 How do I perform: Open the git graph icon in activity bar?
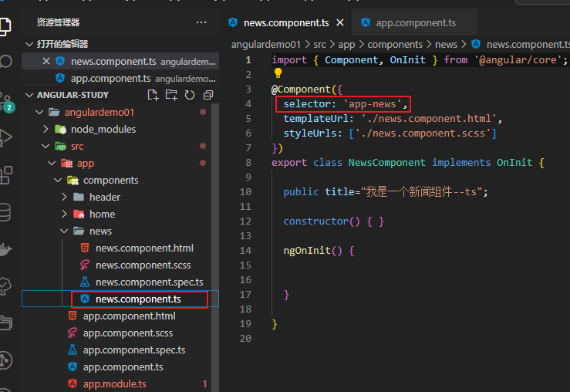[5, 360]
